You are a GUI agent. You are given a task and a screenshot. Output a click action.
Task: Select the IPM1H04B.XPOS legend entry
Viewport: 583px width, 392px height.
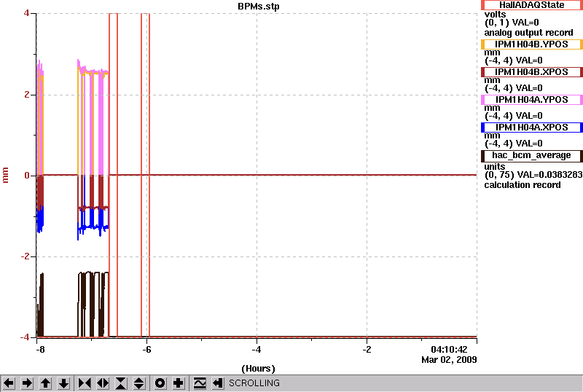point(532,72)
